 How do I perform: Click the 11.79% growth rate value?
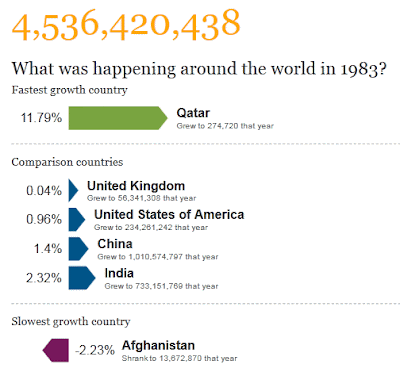(x=41, y=118)
